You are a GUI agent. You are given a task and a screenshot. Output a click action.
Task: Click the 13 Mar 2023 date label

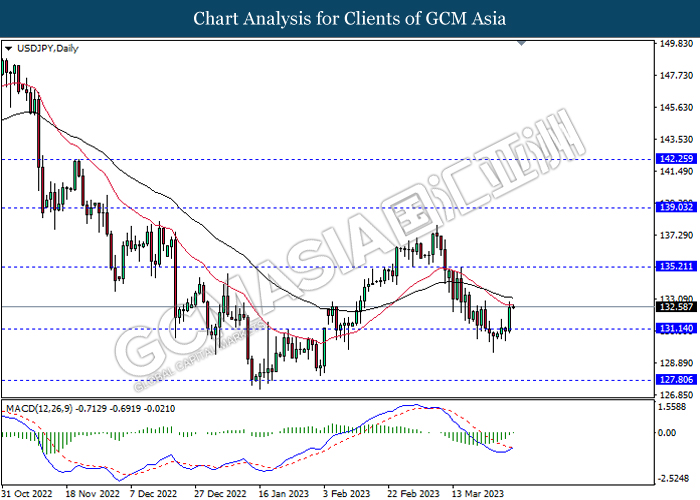pos(478,493)
